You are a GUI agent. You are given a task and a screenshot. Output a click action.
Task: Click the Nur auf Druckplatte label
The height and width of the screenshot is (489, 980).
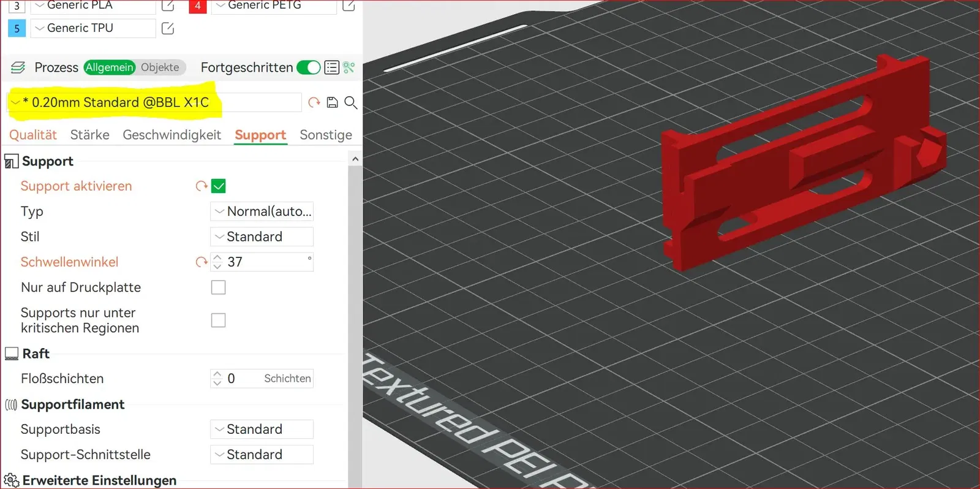click(x=81, y=287)
